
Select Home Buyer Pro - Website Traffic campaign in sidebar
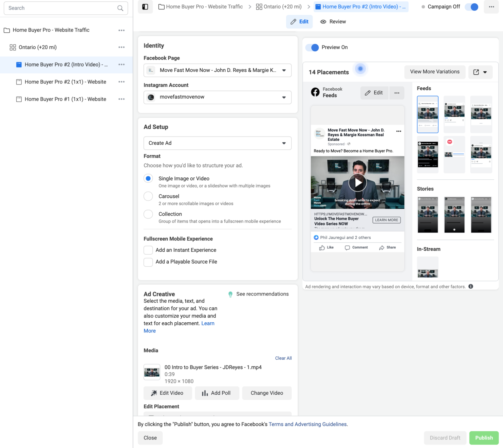[51, 30]
